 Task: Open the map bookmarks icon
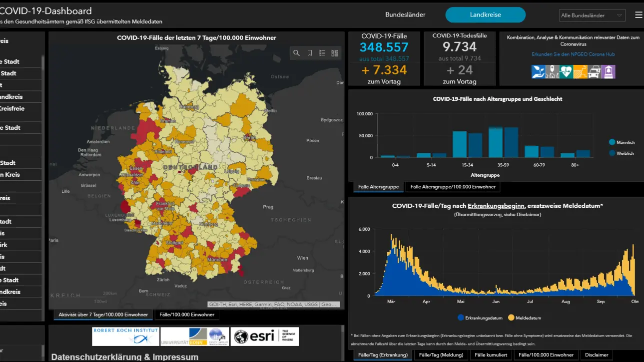[310, 53]
